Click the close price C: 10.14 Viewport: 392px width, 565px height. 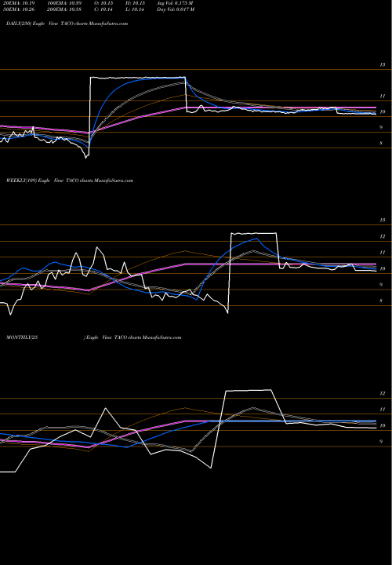102,9
